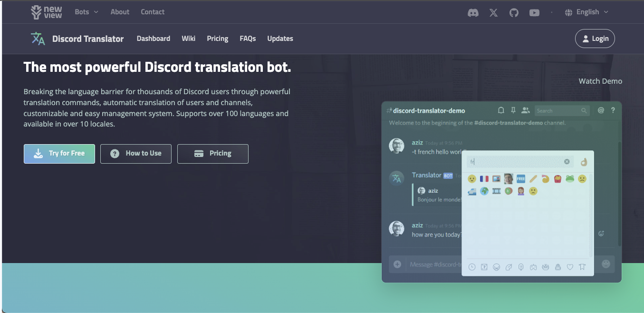Click the plus attachment button in message bar

tap(397, 264)
